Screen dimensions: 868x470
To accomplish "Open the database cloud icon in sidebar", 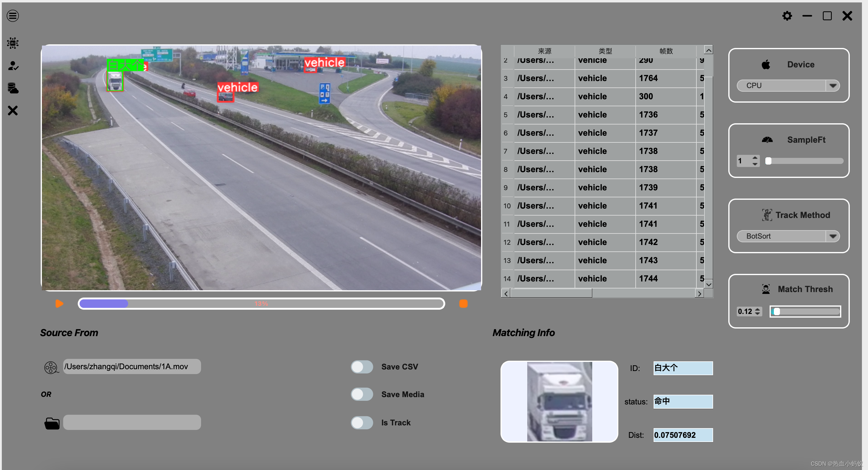I will click(x=13, y=88).
